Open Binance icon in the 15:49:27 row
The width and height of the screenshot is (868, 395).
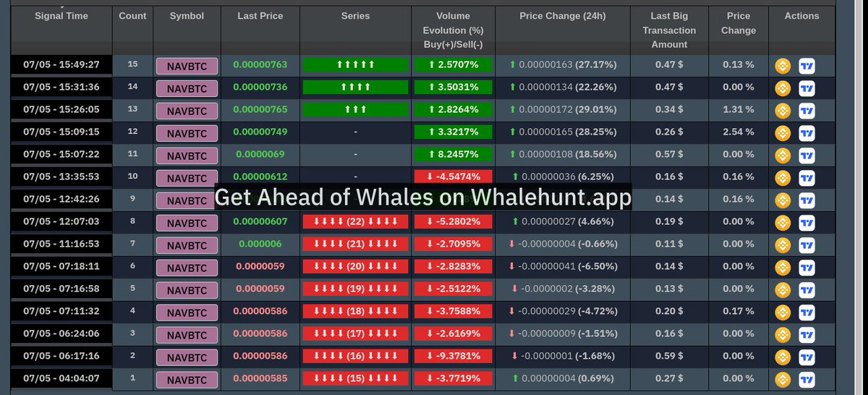click(x=783, y=66)
